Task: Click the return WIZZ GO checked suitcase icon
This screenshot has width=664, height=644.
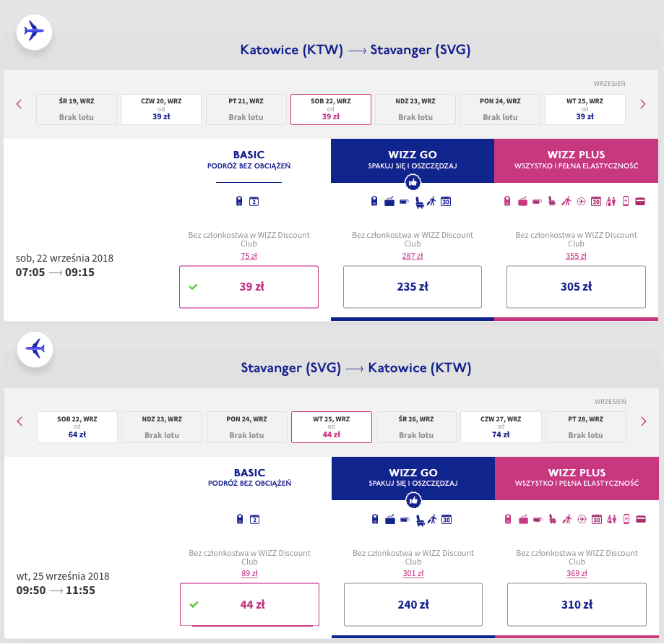Action: (x=390, y=520)
